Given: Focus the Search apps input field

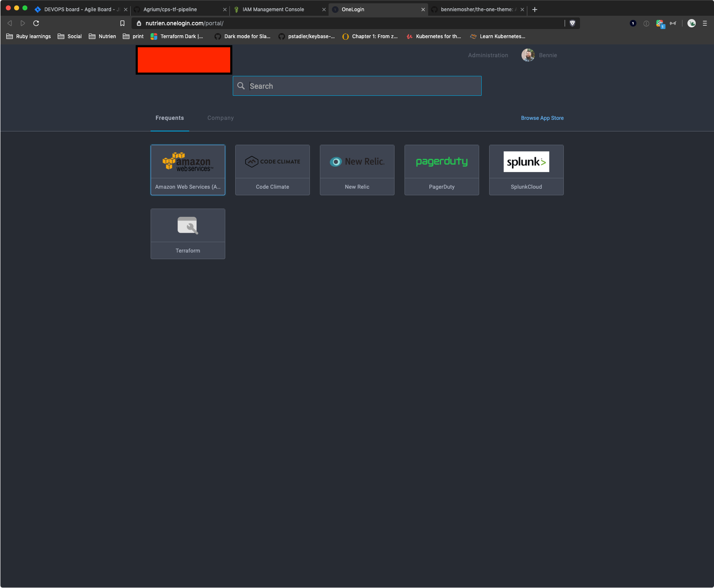Looking at the screenshot, I should point(357,86).
